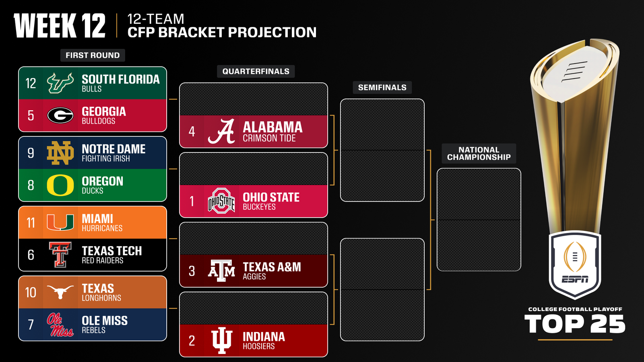Select the Ole Miss script logo
Screen dimensions: 644x362
tap(60, 325)
